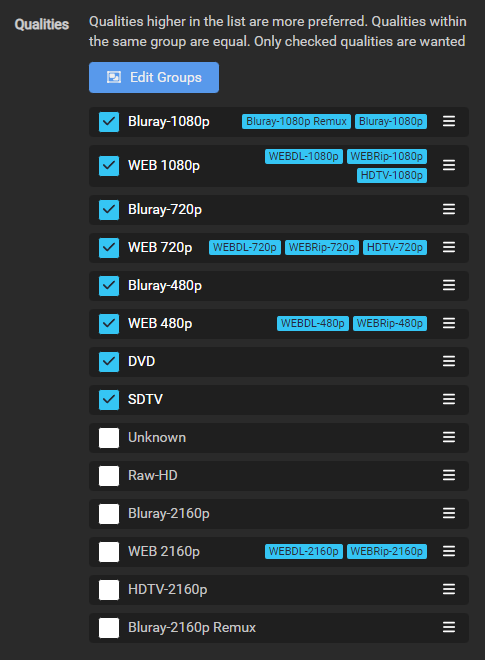Click the reorder handle icon for Bluray-1080p
This screenshot has height=660, width=485.
[449, 122]
